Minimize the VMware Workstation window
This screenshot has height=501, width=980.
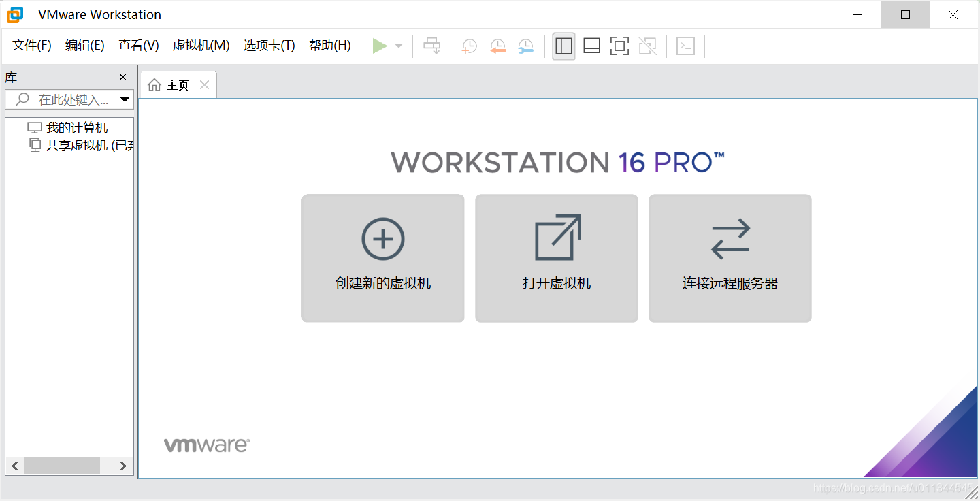coord(857,14)
